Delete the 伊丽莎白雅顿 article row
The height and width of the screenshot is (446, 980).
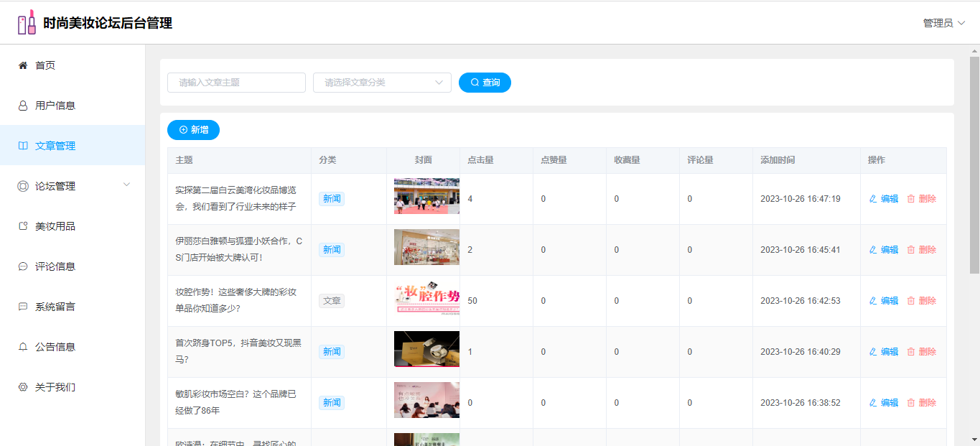coord(921,250)
